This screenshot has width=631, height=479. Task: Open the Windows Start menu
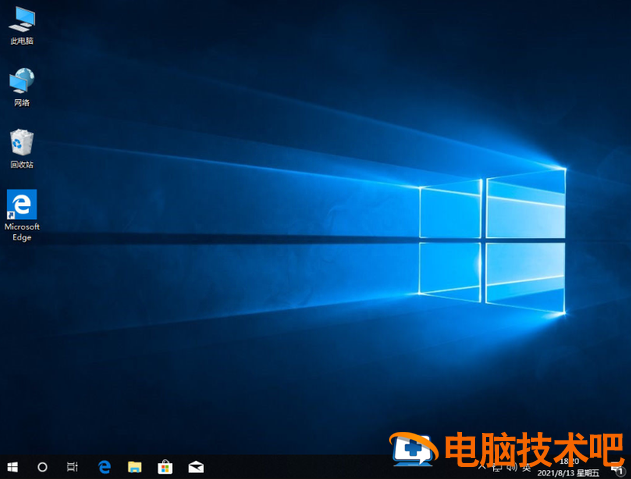(12, 467)
